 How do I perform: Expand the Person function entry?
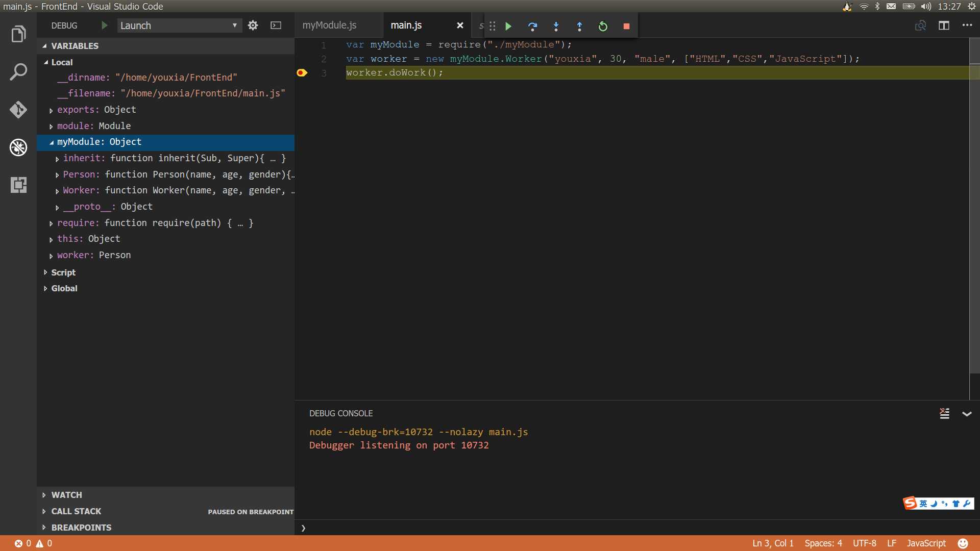tap(57, 175)
